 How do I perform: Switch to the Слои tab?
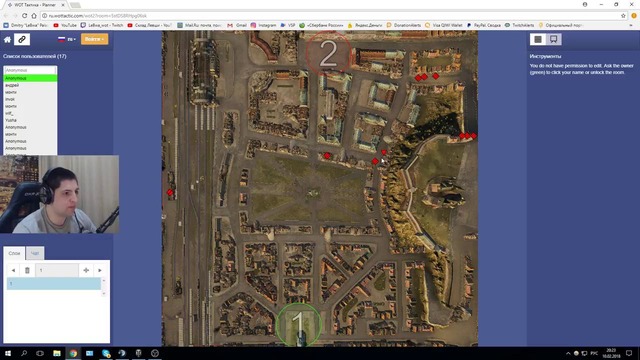(x=14, y=253)
